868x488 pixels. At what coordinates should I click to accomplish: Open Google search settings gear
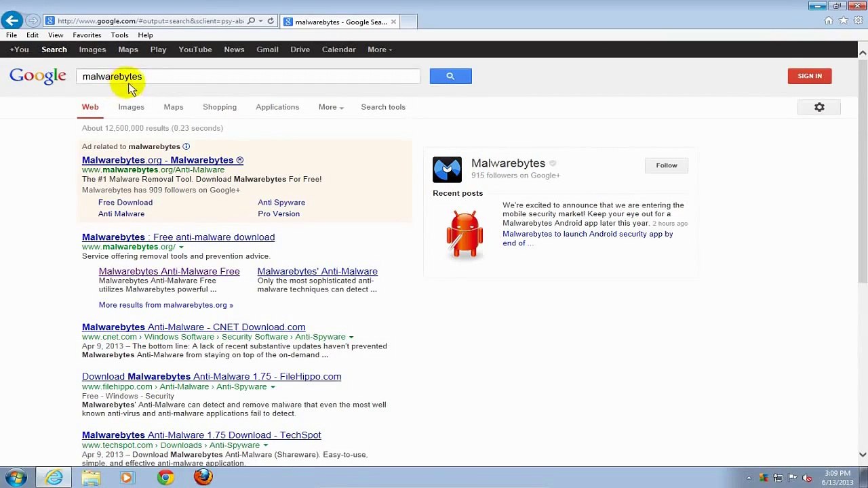[x=819, y=107]
